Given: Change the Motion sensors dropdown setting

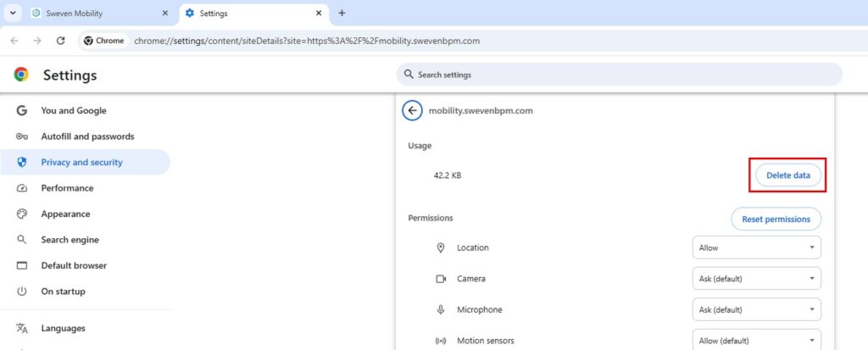Looking at the screenshot, I should point(757,340).
